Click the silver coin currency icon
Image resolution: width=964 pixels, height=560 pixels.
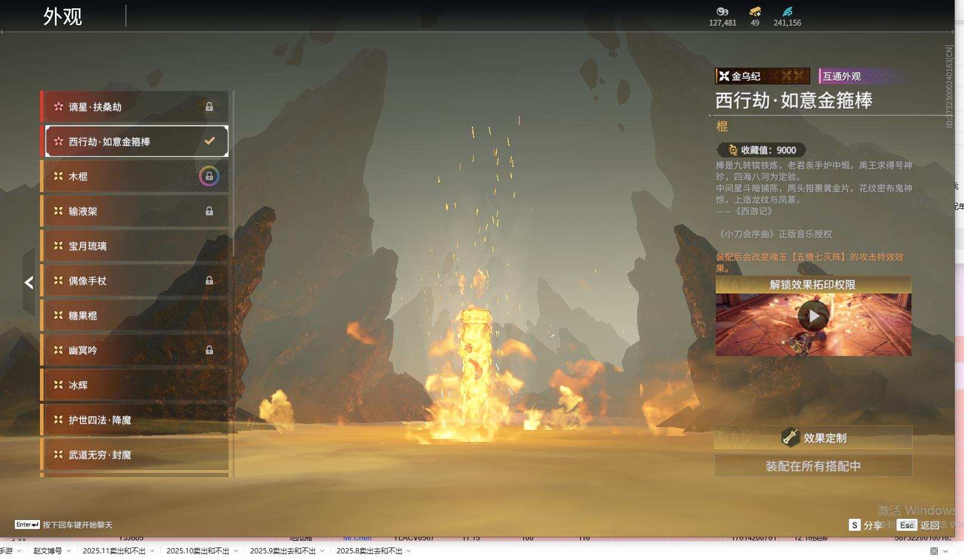click(722, 11)
